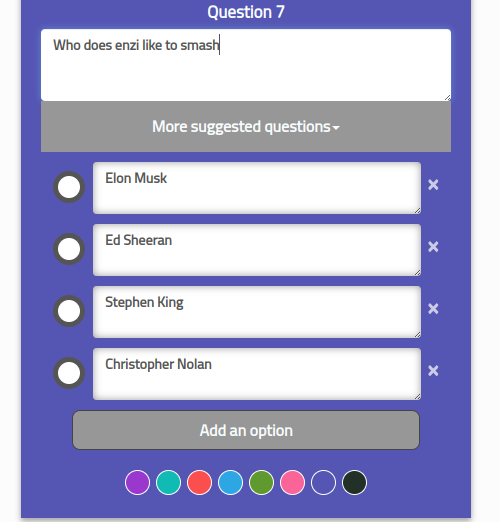500x522 pixels.
Task: Delete the Ed Sheeran option
Action: (433, 247)
